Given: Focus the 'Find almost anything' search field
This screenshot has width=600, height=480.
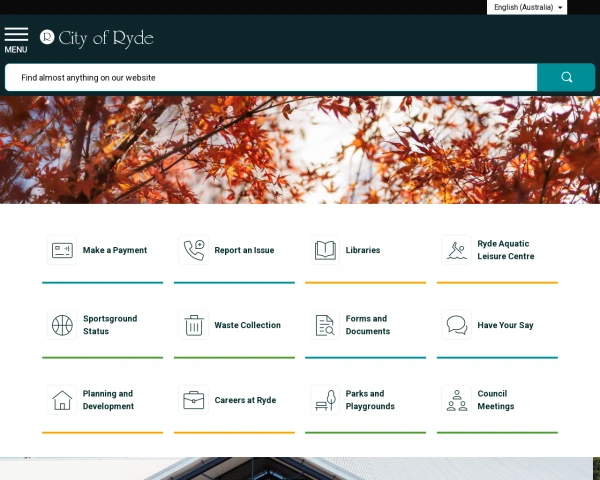Looking at the screenshot, I should pyautogui.click(x=271, y=77).
